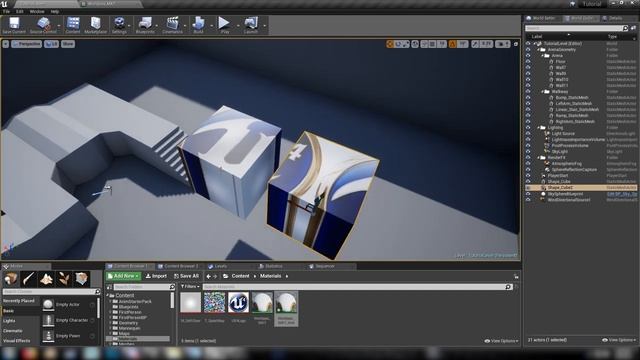Collapse the RenderFX folder in outliner

(539, 158)
